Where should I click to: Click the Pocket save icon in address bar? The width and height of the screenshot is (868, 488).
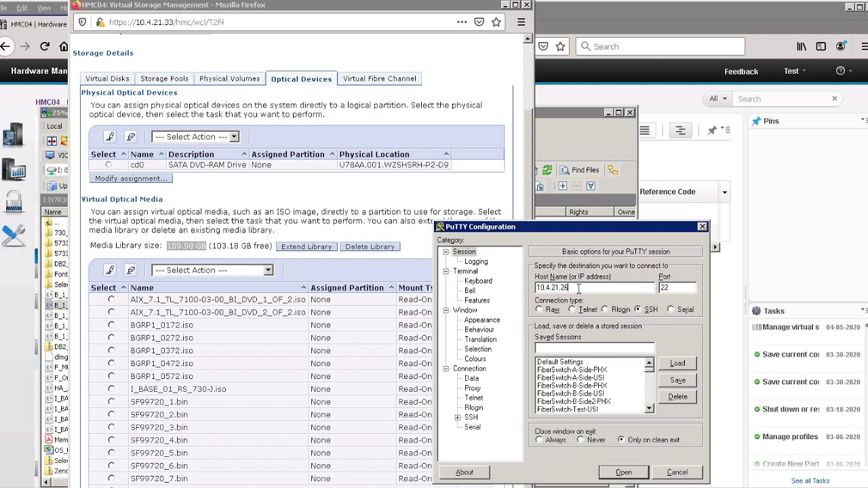479,22
